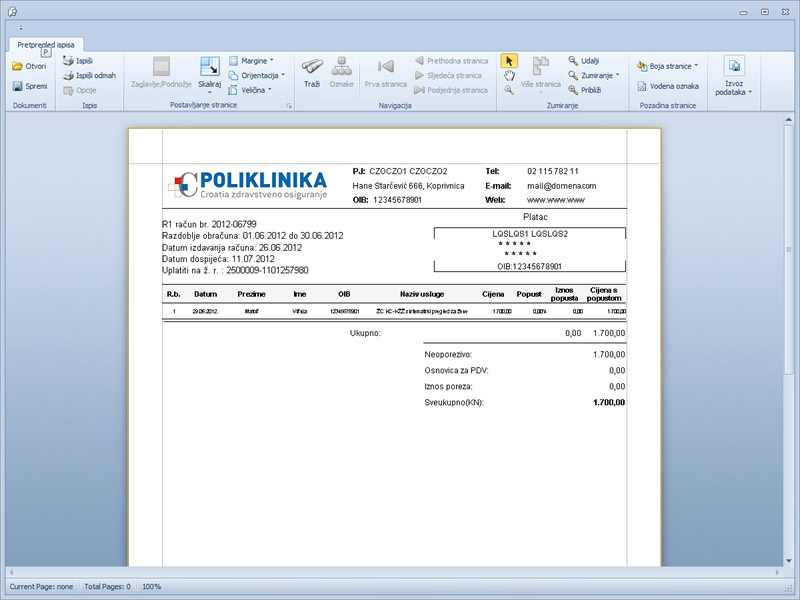Print immediately with Ispiši odmah

coord(89,76)
